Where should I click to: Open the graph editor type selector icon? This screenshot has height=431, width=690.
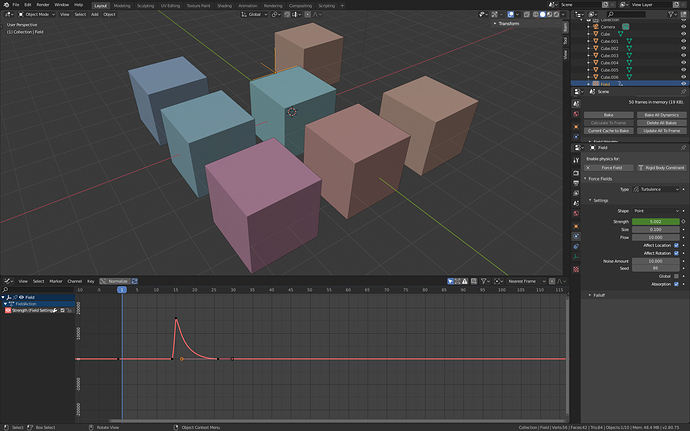point(9,281)
